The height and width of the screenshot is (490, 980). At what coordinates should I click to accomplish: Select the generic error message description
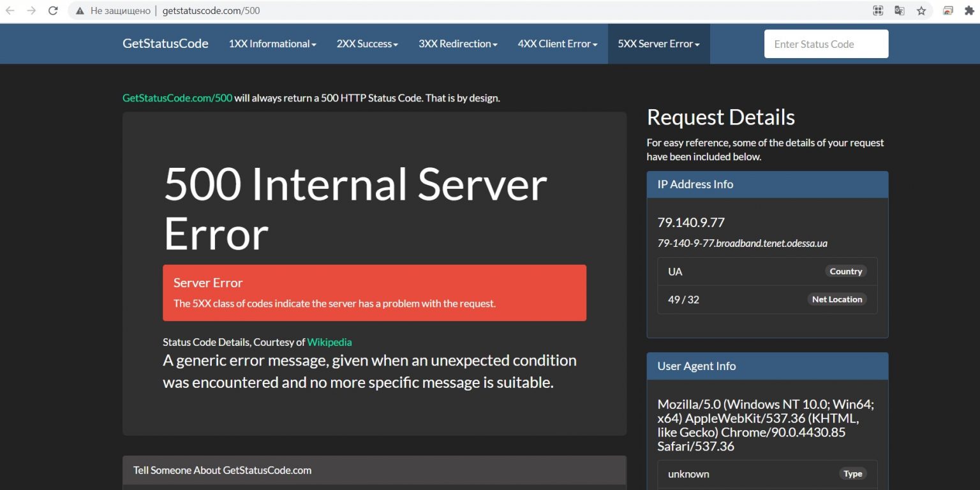coord(370,371)
